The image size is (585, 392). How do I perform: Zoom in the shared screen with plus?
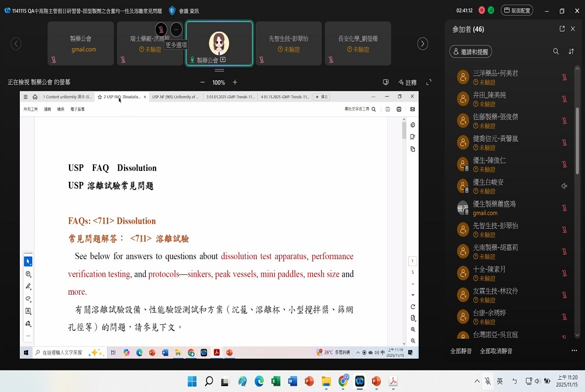pos(235,82)
